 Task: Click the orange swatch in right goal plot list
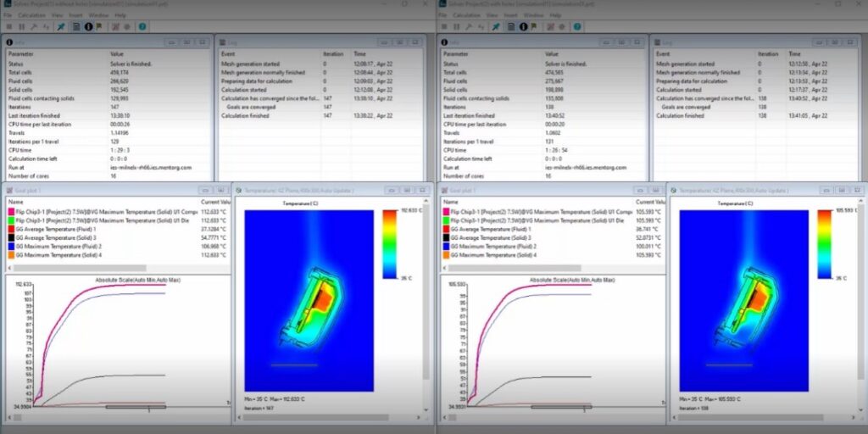tap(445, 254)
